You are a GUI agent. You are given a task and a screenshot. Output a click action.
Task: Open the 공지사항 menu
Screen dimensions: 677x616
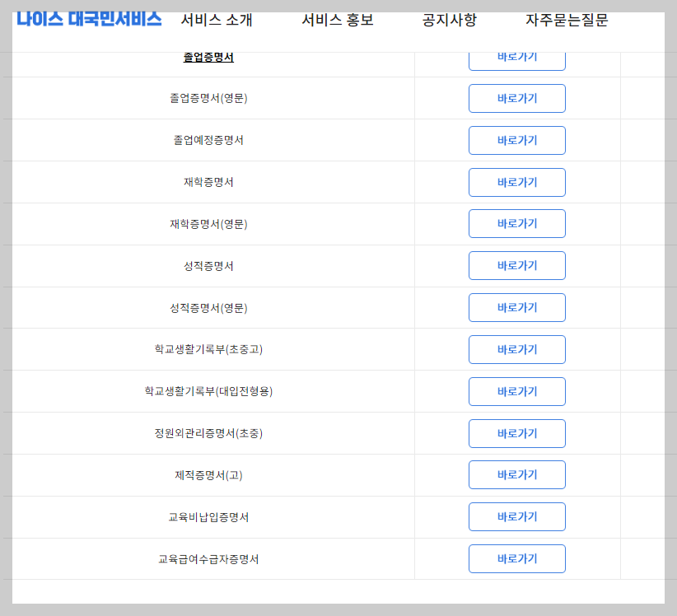449,21
